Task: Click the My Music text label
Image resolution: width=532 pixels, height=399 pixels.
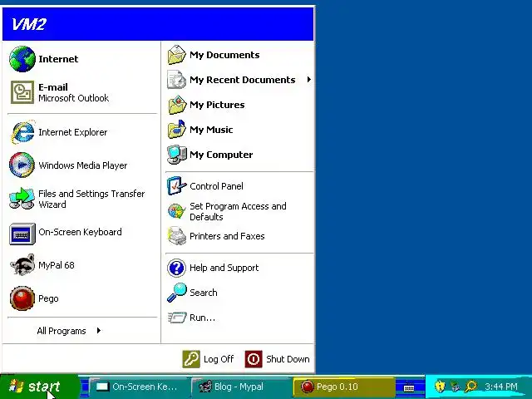Action: pyautogui.click(x=211, y=130)
